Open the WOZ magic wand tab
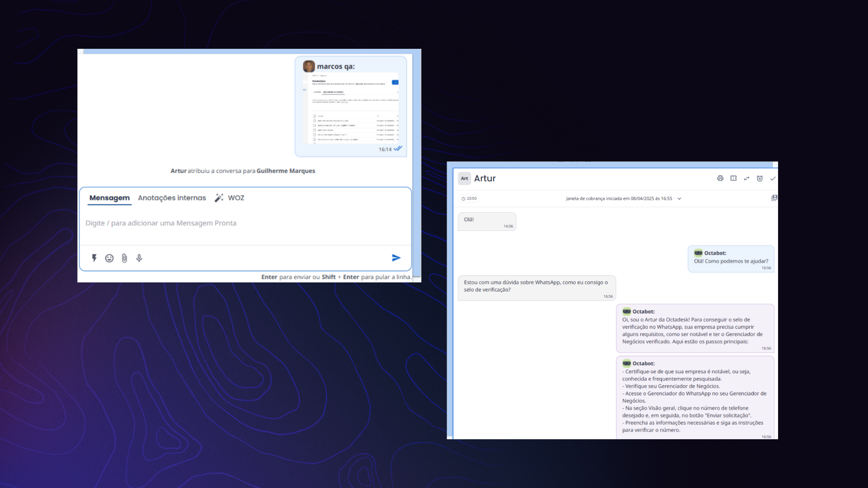 point(230,198)
